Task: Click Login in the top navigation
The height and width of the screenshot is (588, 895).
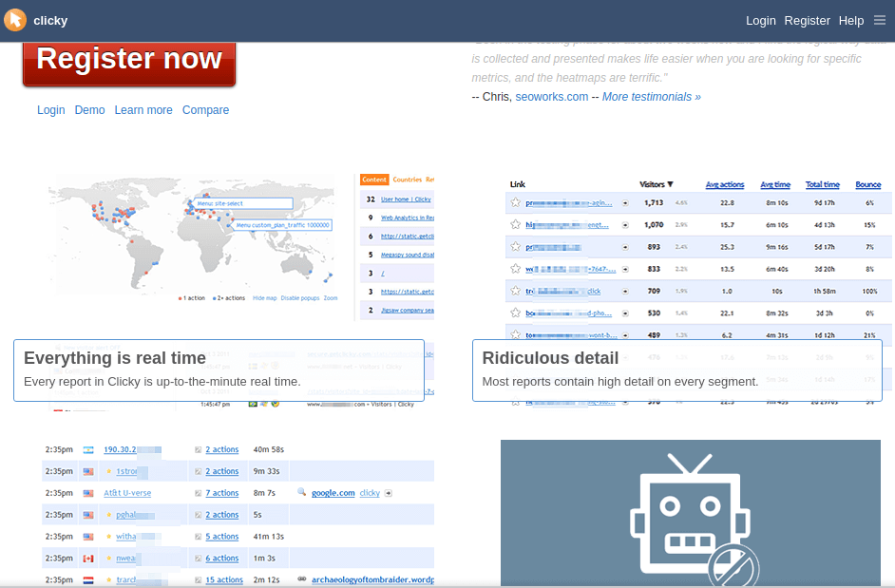Action: 761,21
